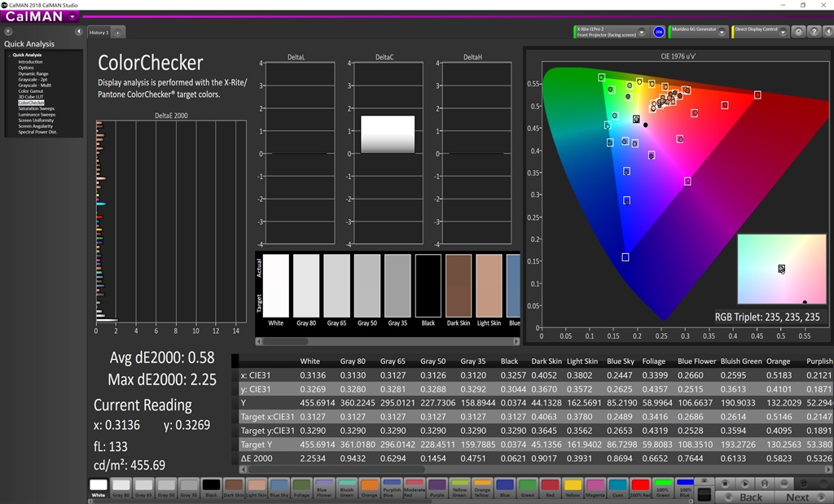The image size is (834, 504).
Task: Open Spectral Power Dist. page
Action: (x=37, y=132)
